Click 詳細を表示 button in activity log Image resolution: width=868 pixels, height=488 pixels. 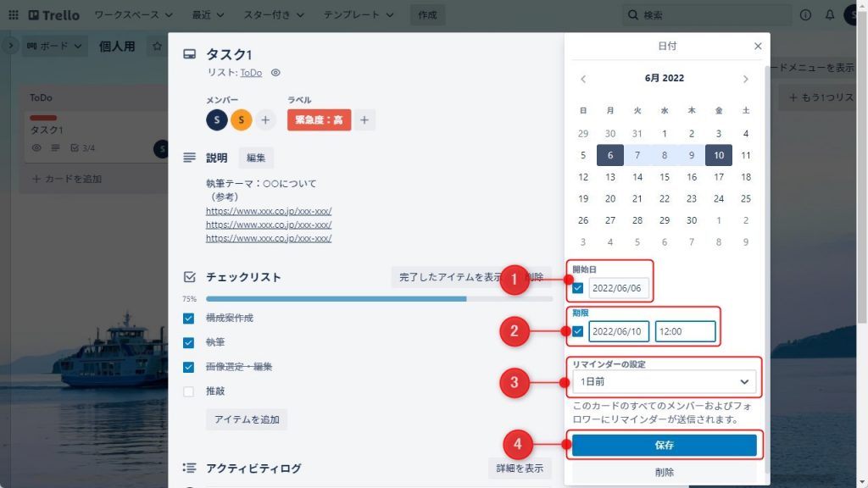coord(520,468)
